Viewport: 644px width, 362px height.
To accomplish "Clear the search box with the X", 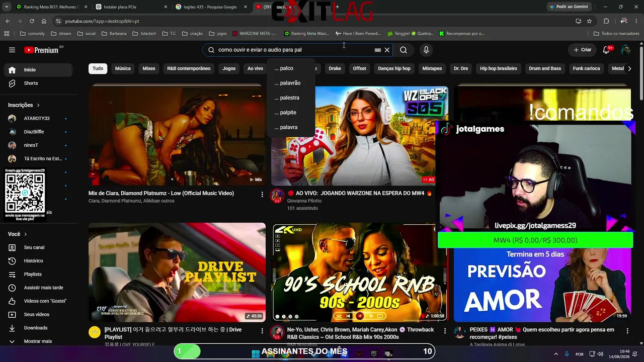I will pyautogui.click(x=387, y=50).
